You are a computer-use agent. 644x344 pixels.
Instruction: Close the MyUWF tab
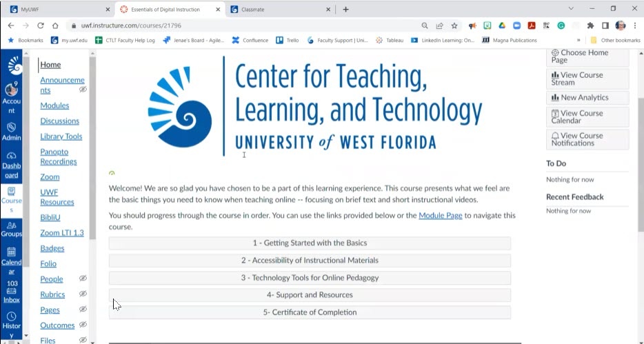pos(108,9)
